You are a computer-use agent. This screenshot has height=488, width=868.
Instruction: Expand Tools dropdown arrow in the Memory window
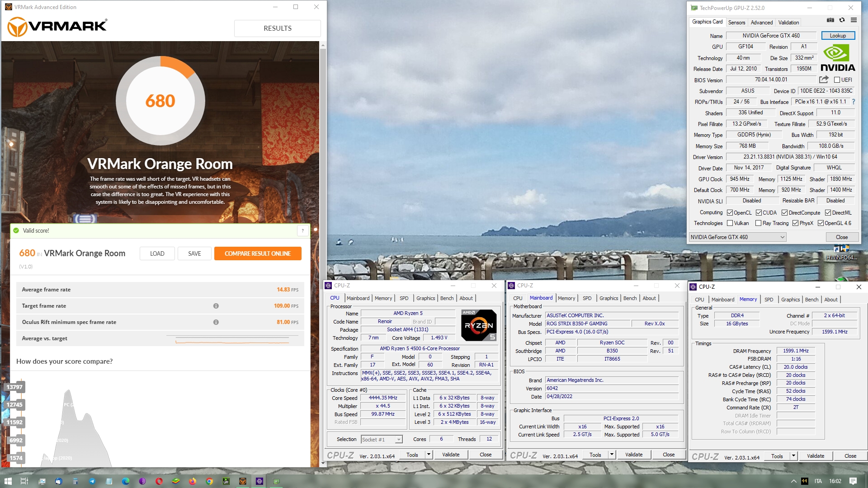tap(793, 456)
